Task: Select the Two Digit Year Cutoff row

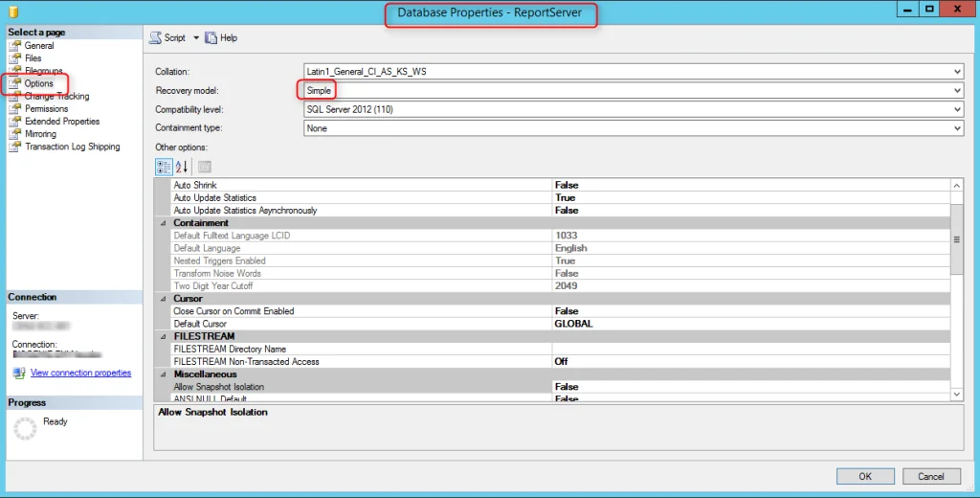Action: coord(561,286)
